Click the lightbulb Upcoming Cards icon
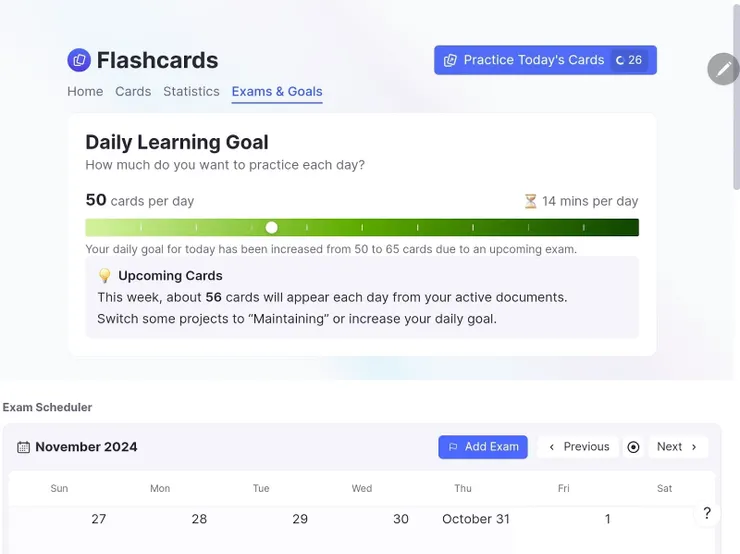Screen dimensions: 740x554 [105, 276]
